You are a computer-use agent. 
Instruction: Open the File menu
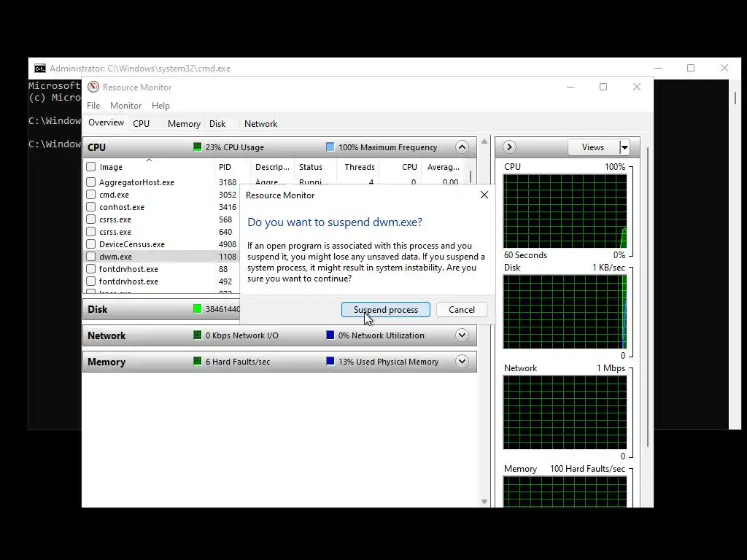(93, 105)
